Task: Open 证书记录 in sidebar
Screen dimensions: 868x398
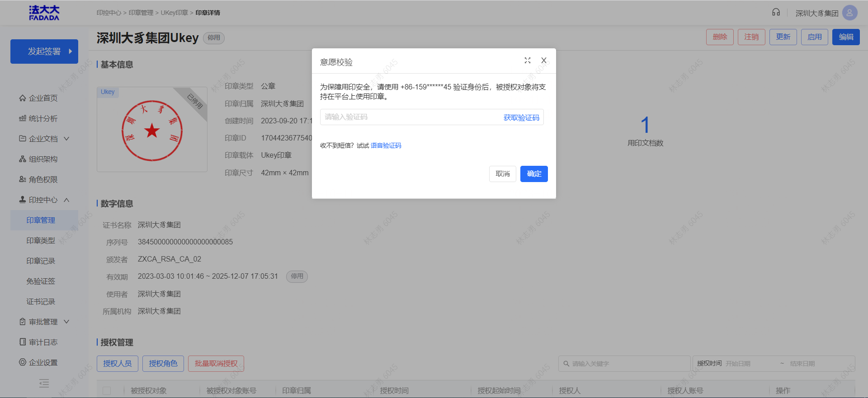Action: coord(41,301)
